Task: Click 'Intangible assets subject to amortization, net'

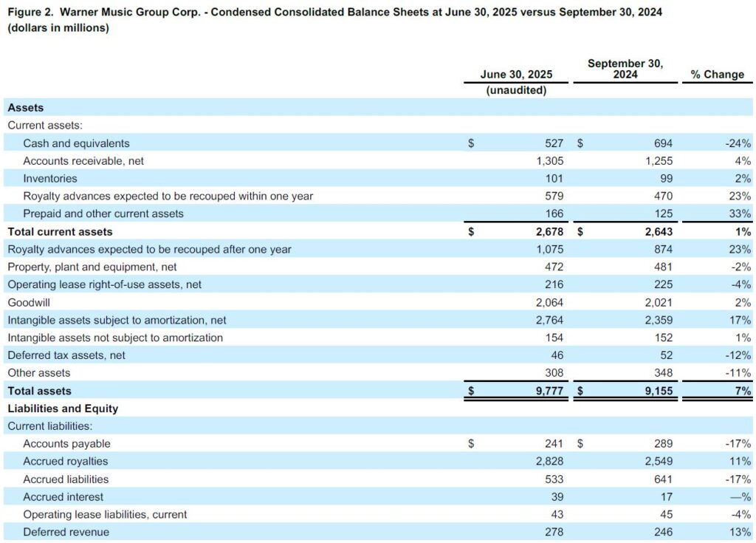Action: [x=117, y=320]
